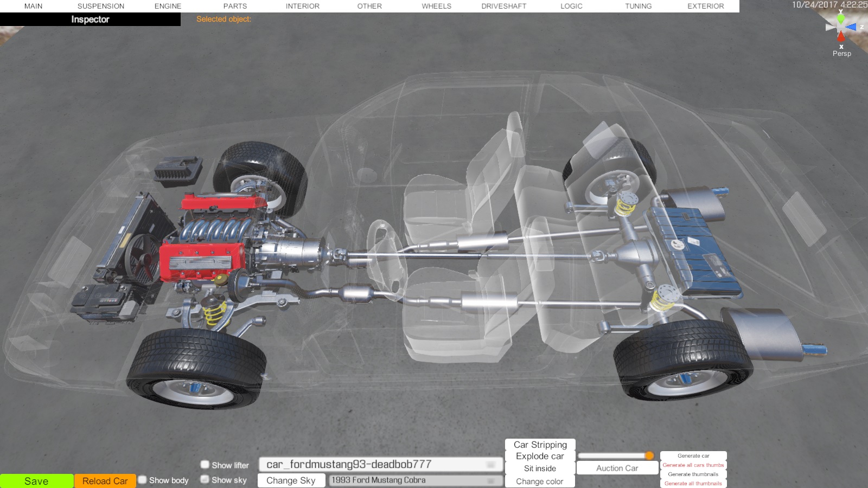868x488 pixels.
Task: Click the red X axis gizmo cone
Action: (x=841, y=37)
